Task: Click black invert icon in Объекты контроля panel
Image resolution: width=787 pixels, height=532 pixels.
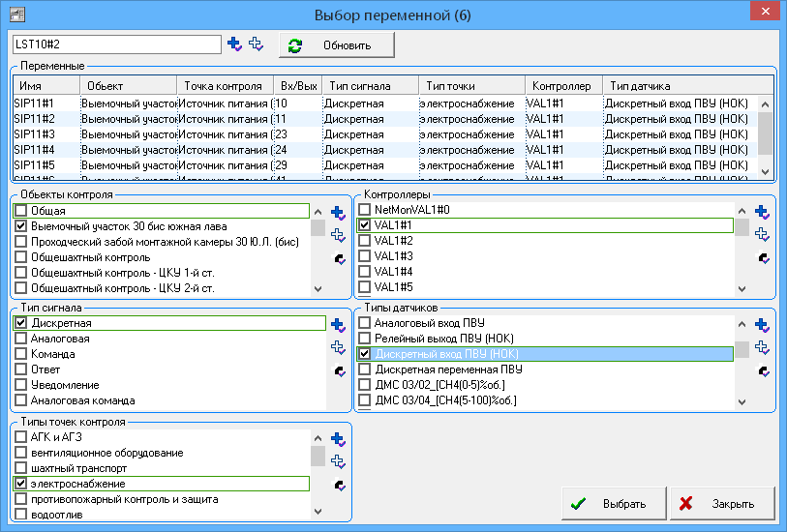Action: click(340, 258)
